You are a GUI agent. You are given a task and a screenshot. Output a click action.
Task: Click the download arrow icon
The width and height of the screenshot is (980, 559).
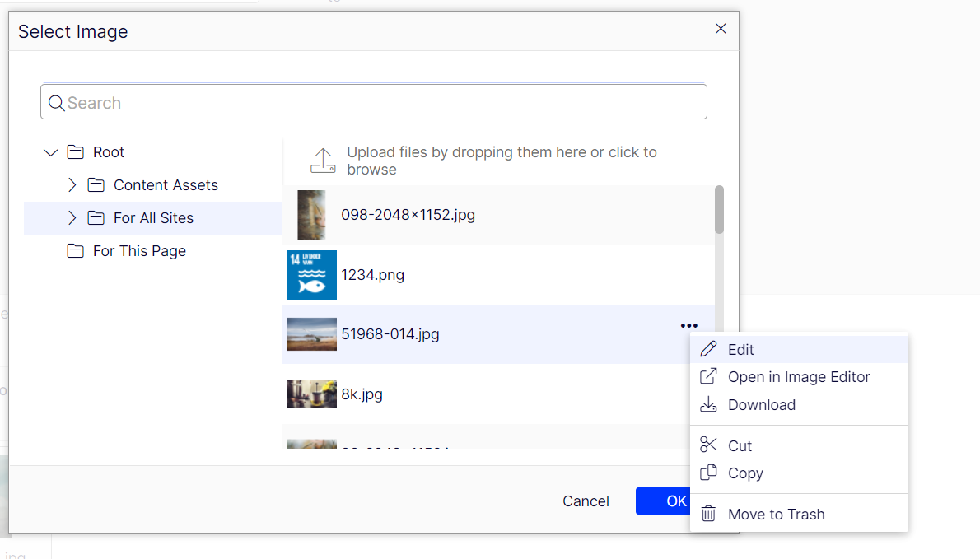click(708, 404)
